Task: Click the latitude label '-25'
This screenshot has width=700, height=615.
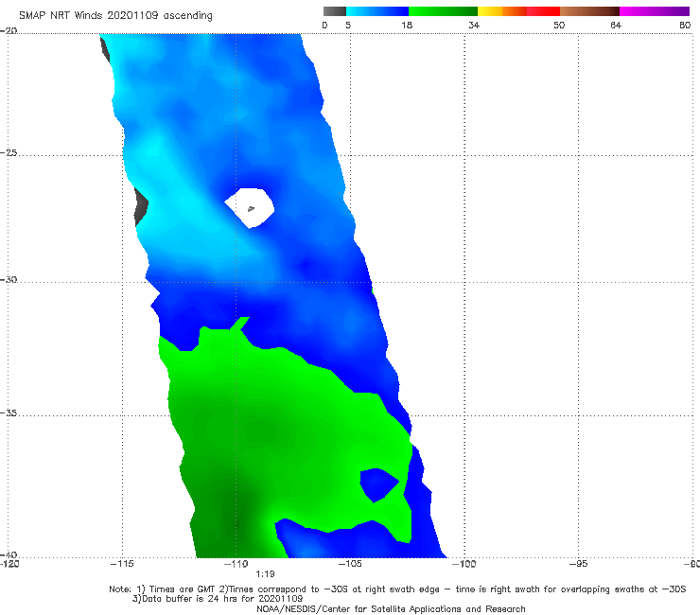Action: (x=9, y=152)
